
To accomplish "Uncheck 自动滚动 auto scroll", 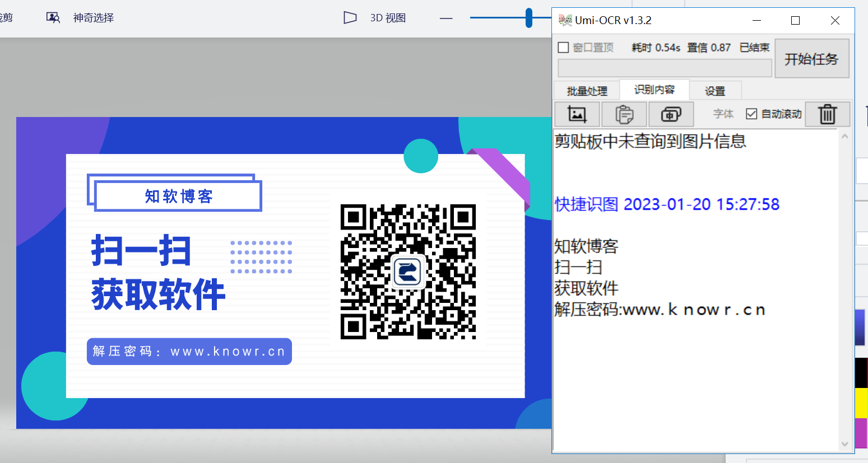I will (751, 114).
